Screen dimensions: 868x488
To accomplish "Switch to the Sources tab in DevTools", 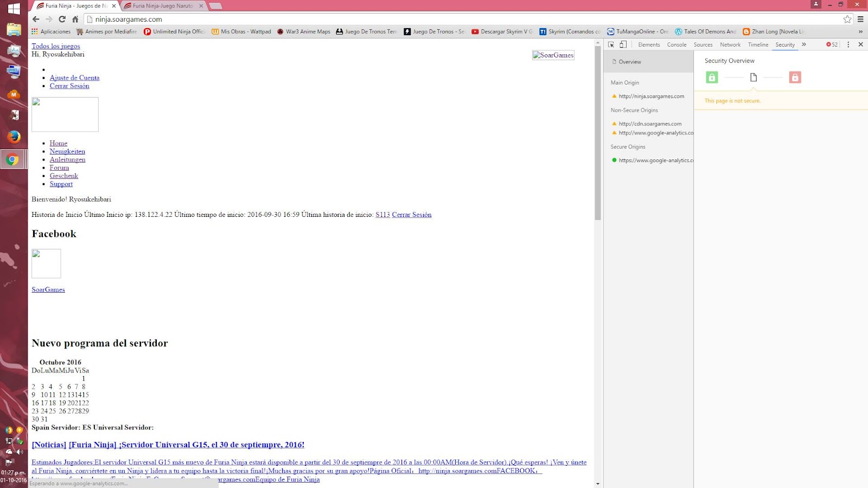I will click(x=703, y=44).
